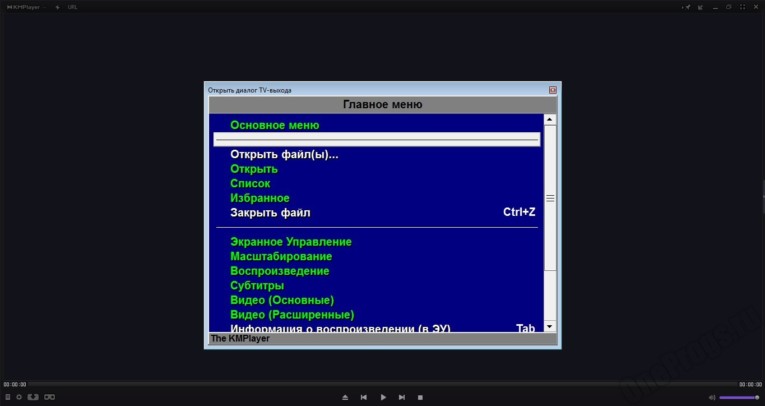Click the lightning icon beside URL
765x406 pixels.
(58, 7)
